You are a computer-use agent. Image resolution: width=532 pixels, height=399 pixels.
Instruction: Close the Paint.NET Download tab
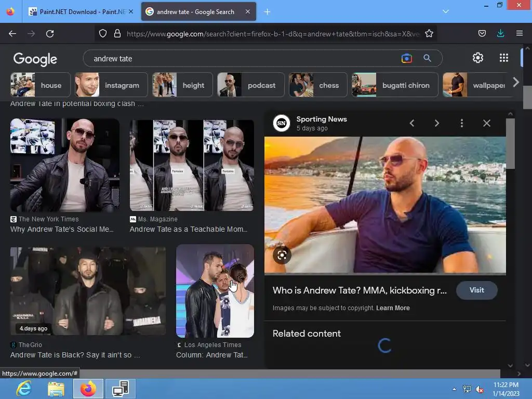[x=131, y=11]
